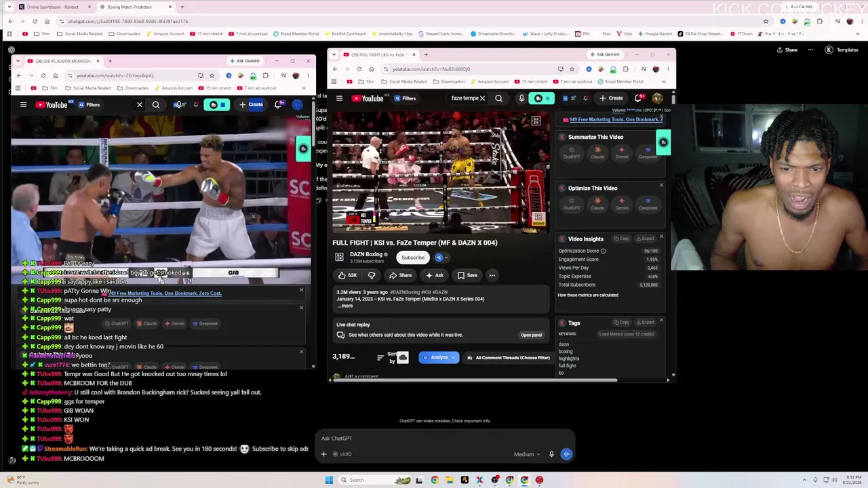Click ChatGPT under Summarize This Video
The width and height of the screenshot is (868, 488).
coord(572,152)
